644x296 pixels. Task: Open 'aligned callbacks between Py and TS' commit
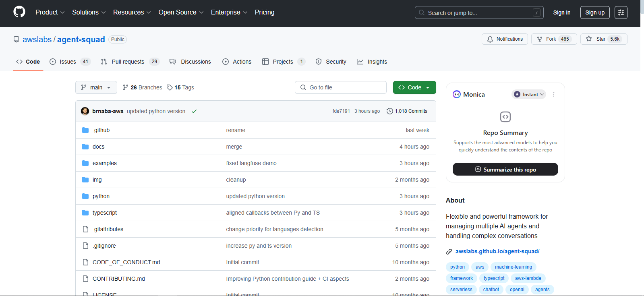tap(273, 213)
